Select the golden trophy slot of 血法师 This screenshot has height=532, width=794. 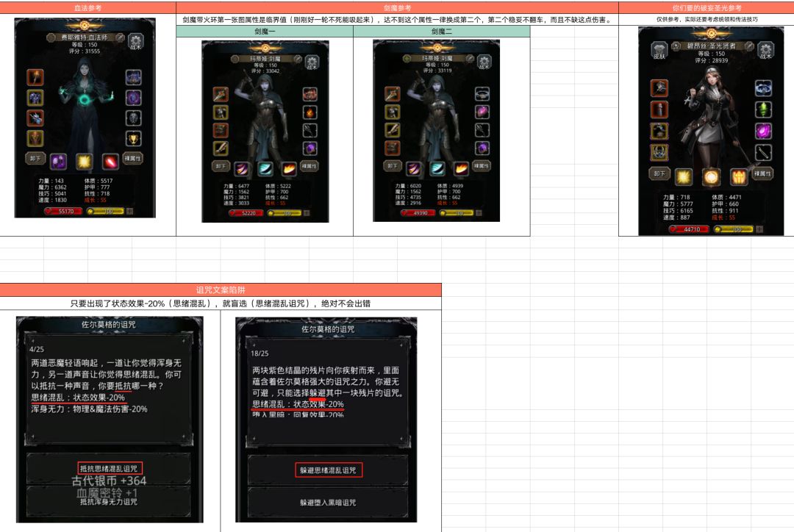click(134, 138)
